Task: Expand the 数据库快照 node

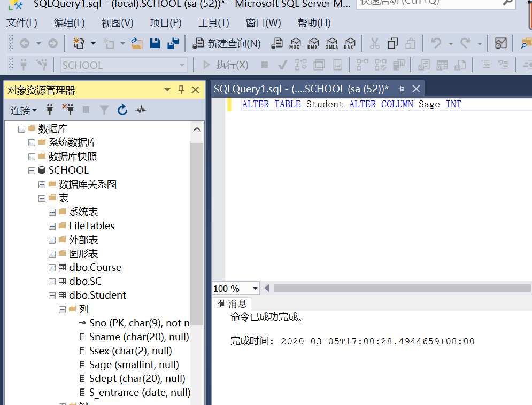Action: point(32,157)
